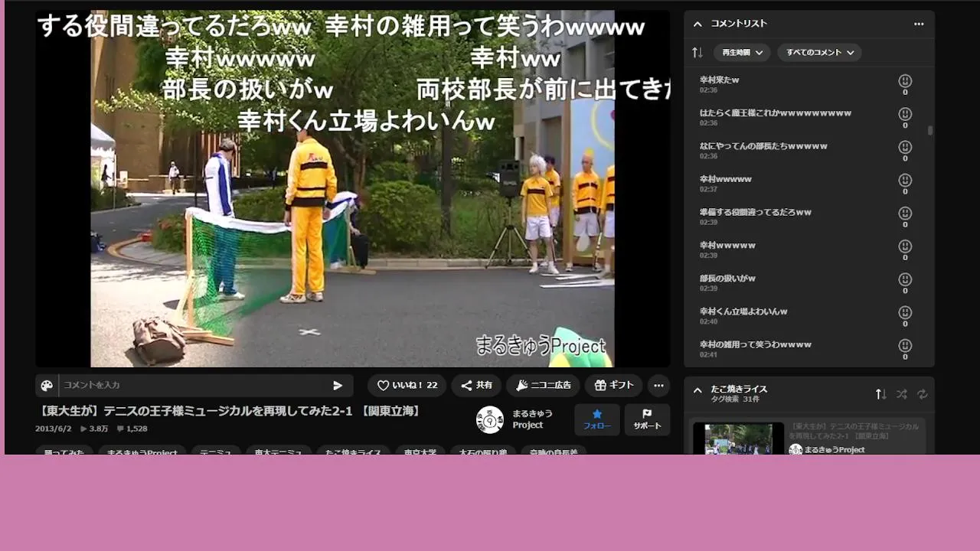Open まるきゅうProject link in playlist card
980x551 pixels.
(835, 450)
